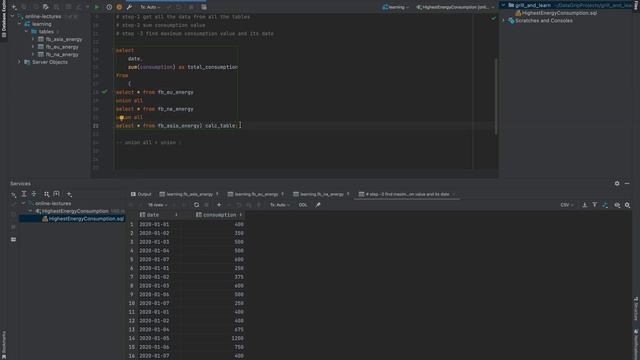Image resolution: width=640 pixels, height=360 pixels.
Task: Expand the fb_na_energy table
Action: [x=33, y=54]
